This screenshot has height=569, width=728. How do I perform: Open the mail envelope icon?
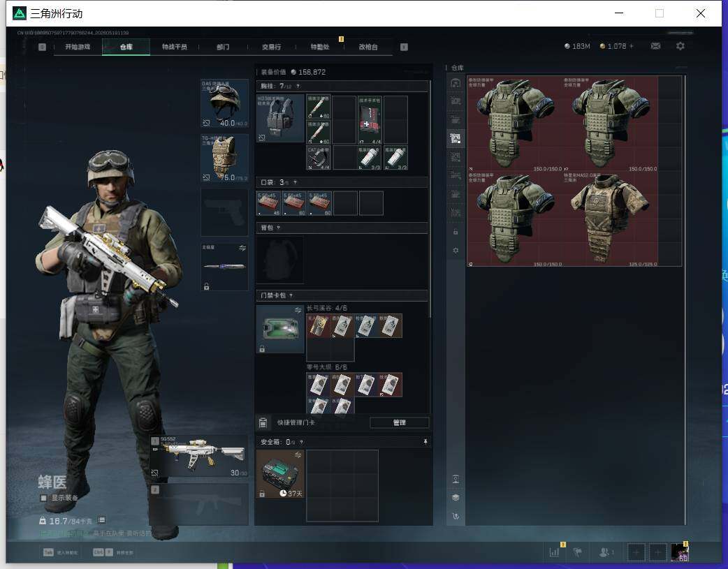[655, 46]
